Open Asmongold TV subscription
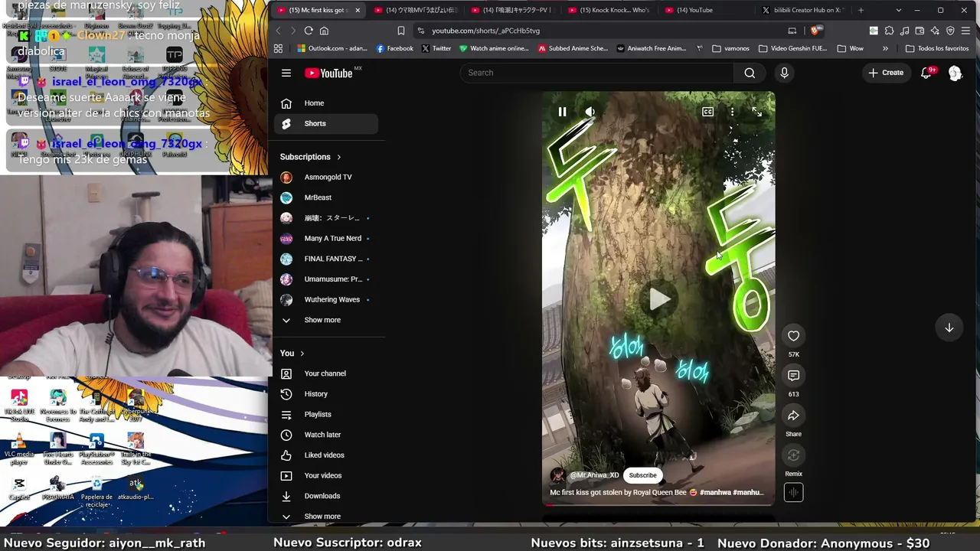The height and width of the screenshot is (551, 980). point(326,177)
